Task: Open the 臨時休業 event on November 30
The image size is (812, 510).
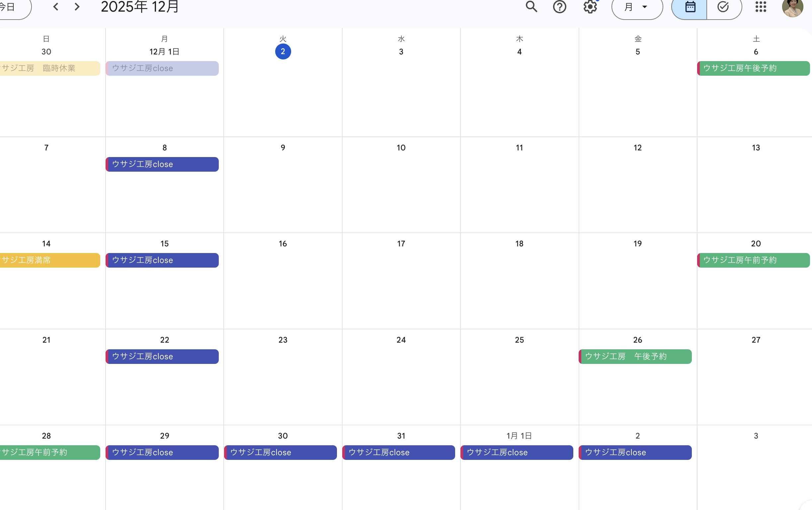Action: click(x=50, y=68)
